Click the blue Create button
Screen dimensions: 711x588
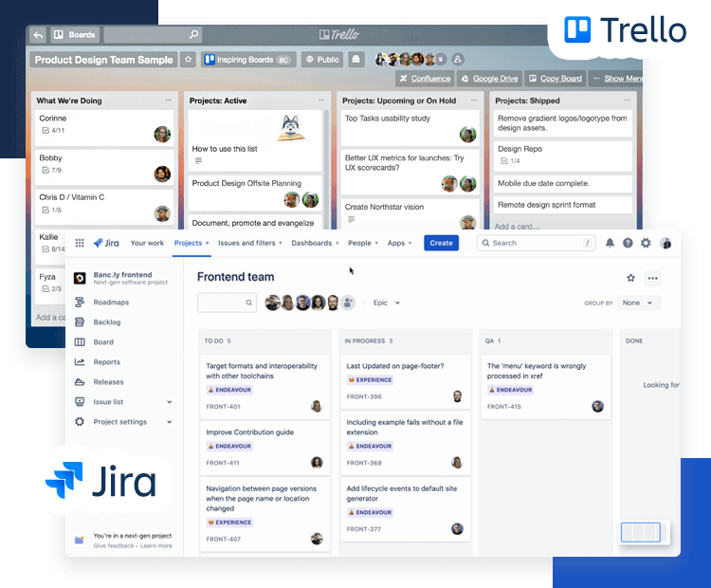pos(441,243)
